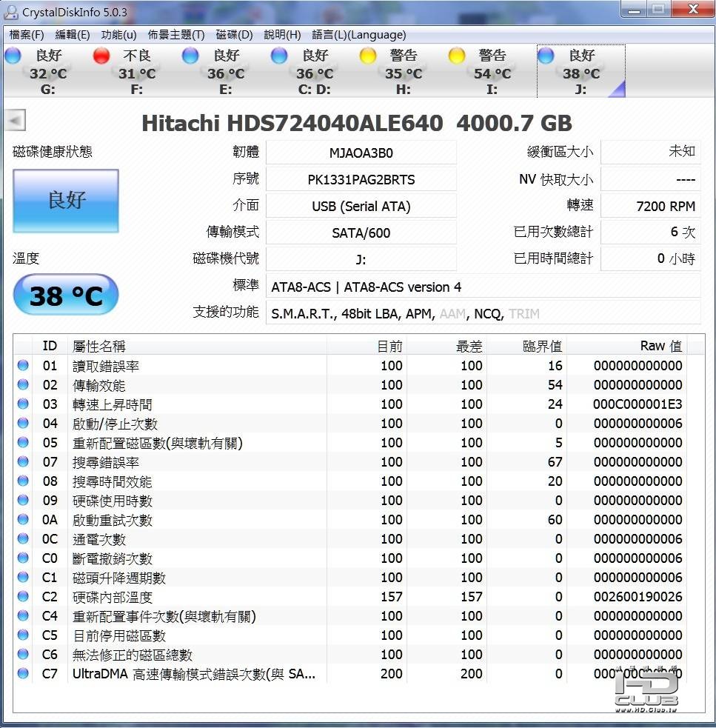Image resolution: width=716 pixels, height=728 pixels.
Task: Open the 檔案(F) menu
Action: [27, 35]
